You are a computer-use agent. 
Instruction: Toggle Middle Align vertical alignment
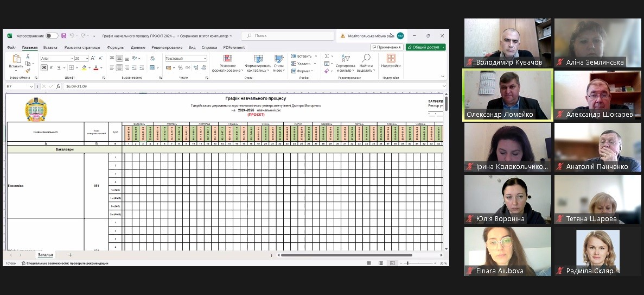click(x=119, y=59)
